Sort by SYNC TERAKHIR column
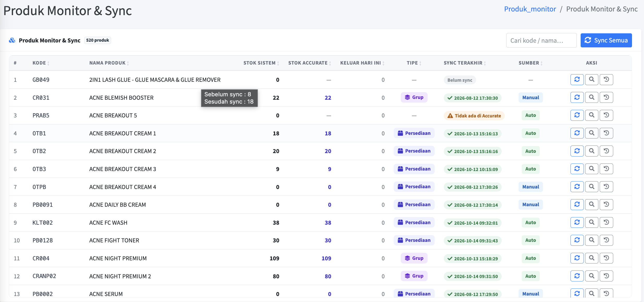 coord(465,63)
